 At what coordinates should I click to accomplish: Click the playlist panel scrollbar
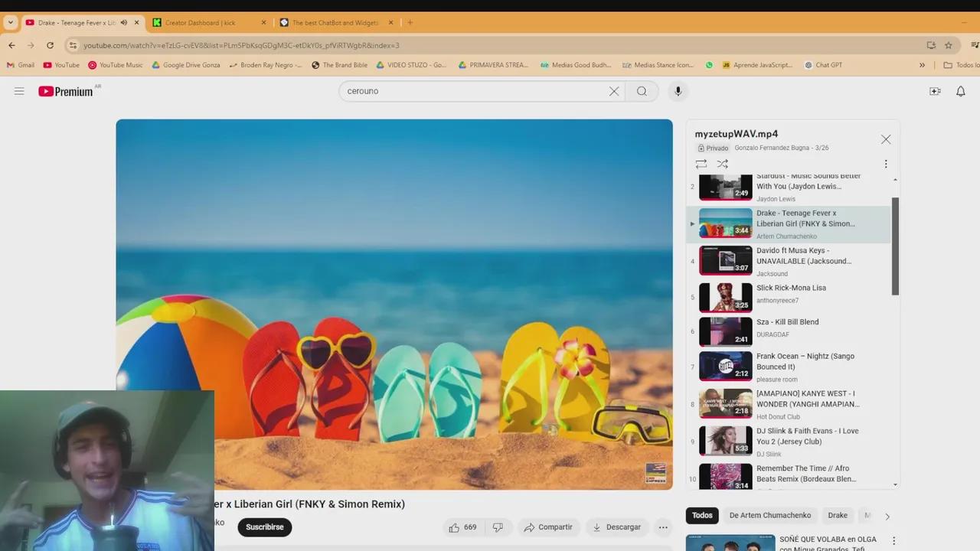coord(895,245)
